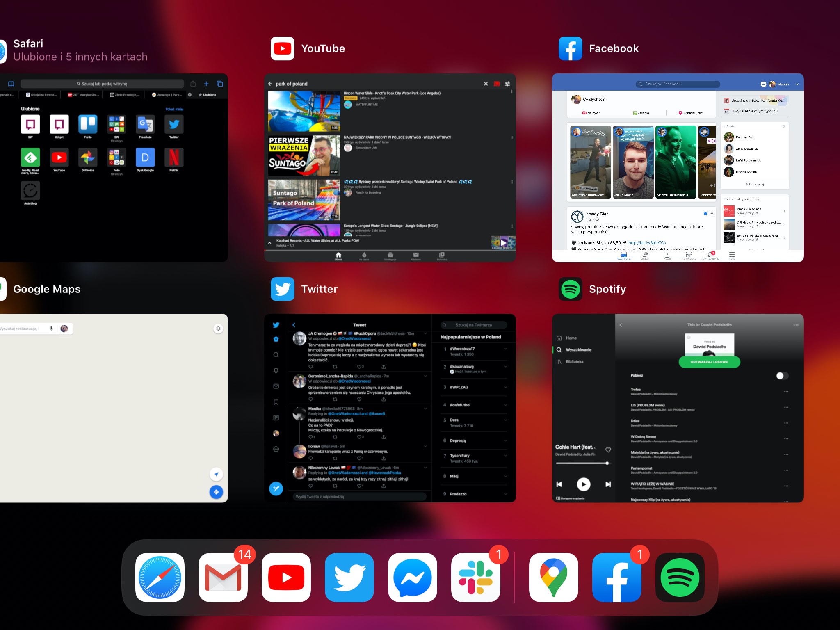Open Praca w mediach group
This screenshot has height=630, width=840.
click(x=754, y=211)
